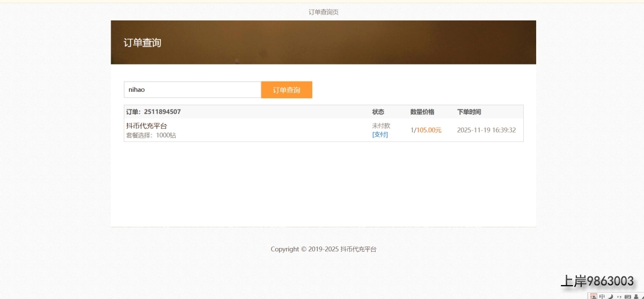Click the 抖币代充平台 product name in order row
Screen dimensions: 644x299
tap(147, 126)
